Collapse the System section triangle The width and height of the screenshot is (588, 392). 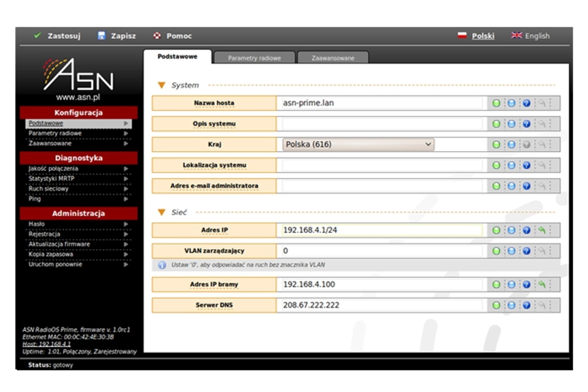pyautogui.click(x=161, y=85)
